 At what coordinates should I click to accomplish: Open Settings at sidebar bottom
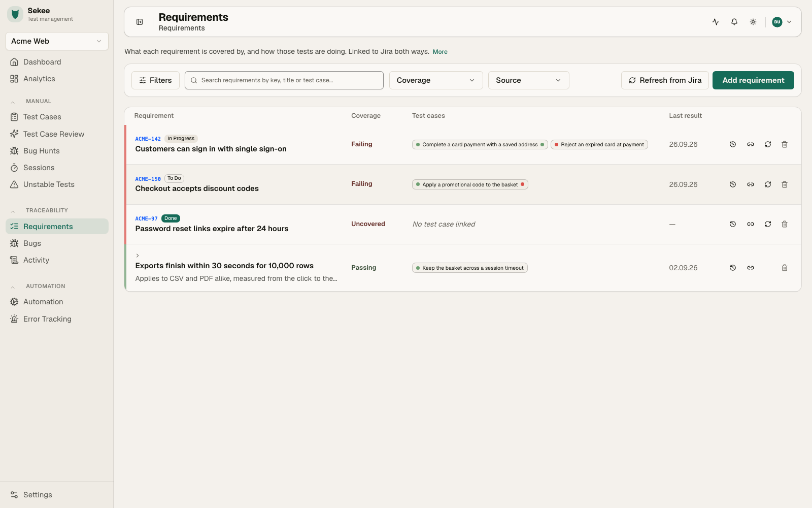pyautogui.click(x=57, y=495)
